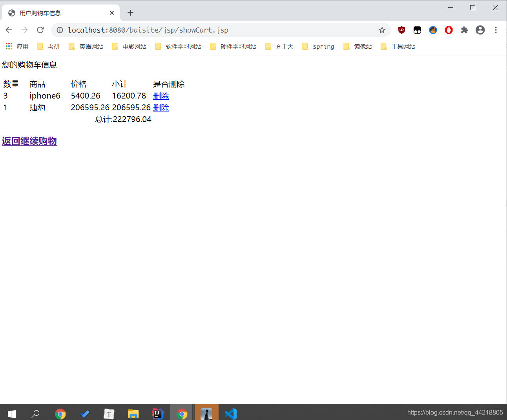Maximize the Chrome window
This screenshot has width=507, height=420.
(x=473, y=7)
